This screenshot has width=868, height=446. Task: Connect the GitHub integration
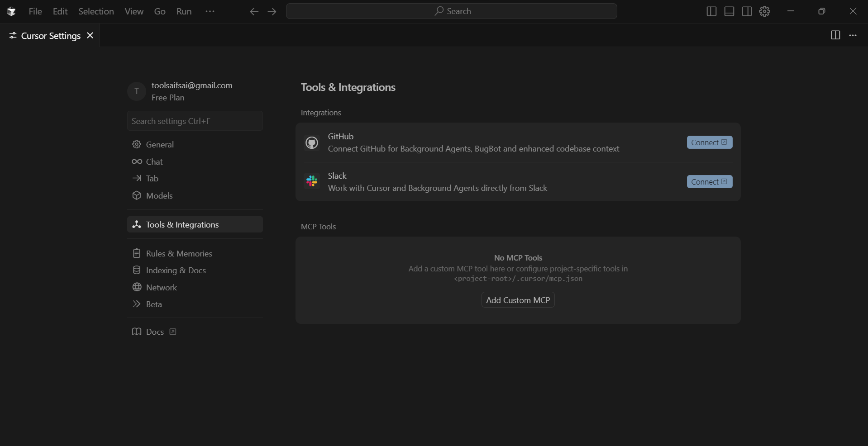710,142
